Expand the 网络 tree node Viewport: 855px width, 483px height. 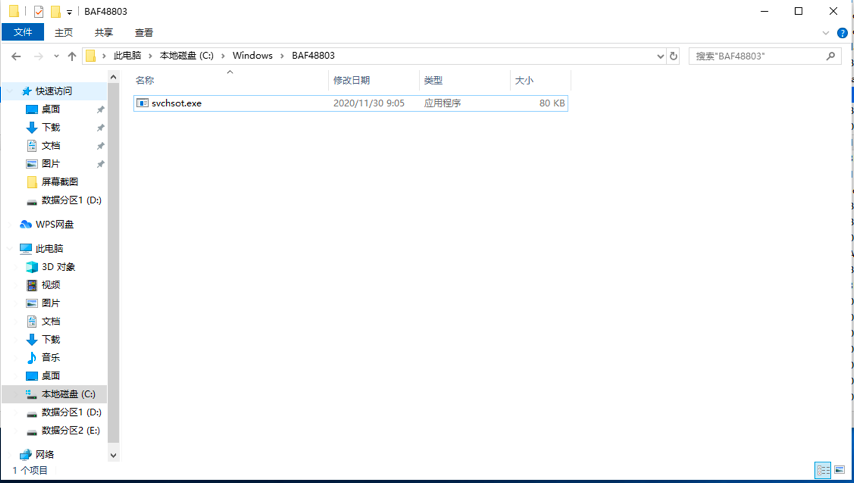[x=9, y=454]
